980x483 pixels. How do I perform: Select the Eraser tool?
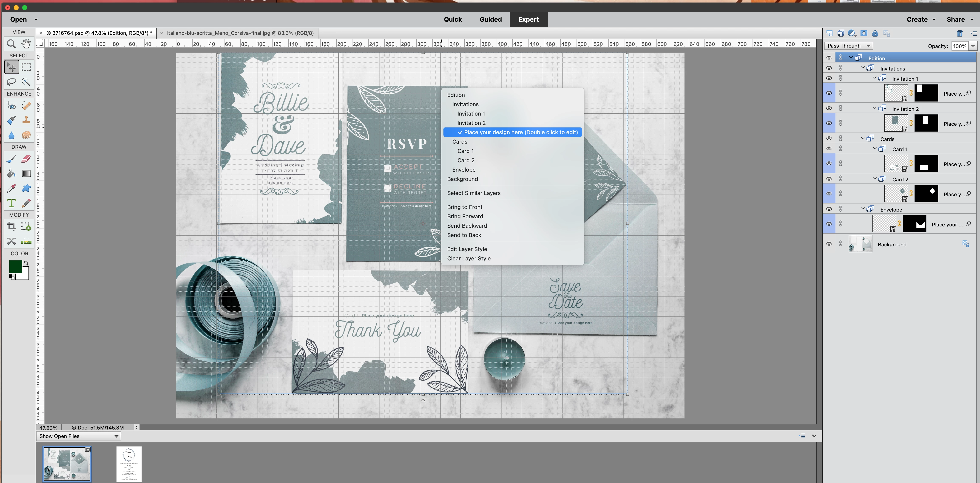(x=26, y=159)
